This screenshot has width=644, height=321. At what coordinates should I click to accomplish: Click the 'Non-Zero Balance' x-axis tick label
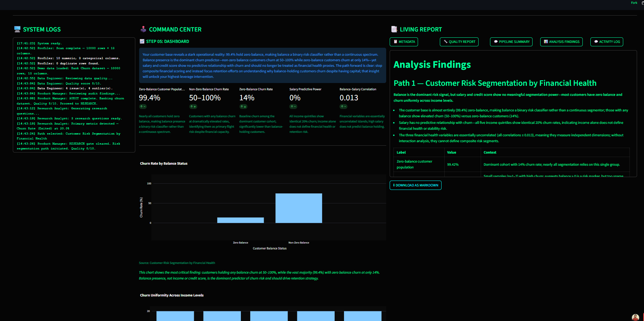(299, 243)
